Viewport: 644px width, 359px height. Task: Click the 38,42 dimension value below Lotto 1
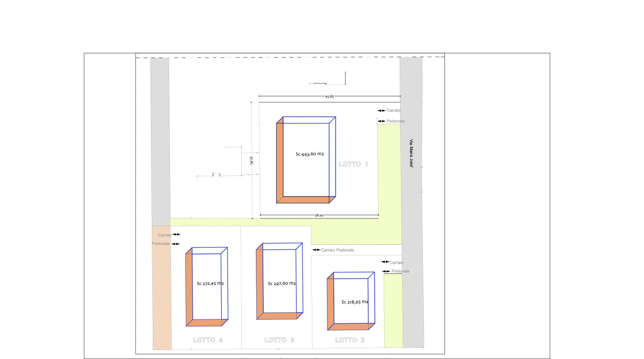click(x=319, y=215)
